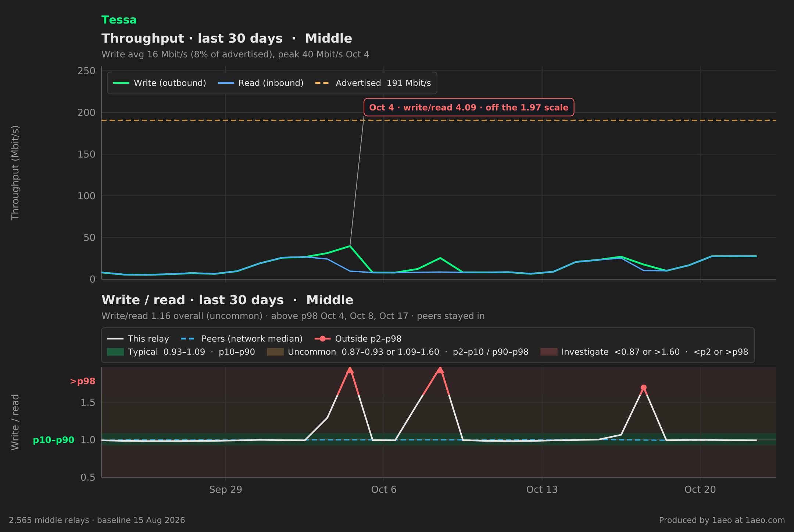Screen dimensions: 794x532
Task: Select the Peers (network median) legend entry
Action: (x=242, y=339)
